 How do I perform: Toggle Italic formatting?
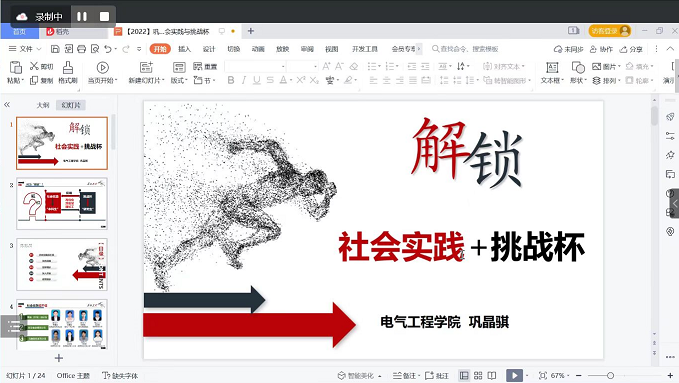[244, 80]
